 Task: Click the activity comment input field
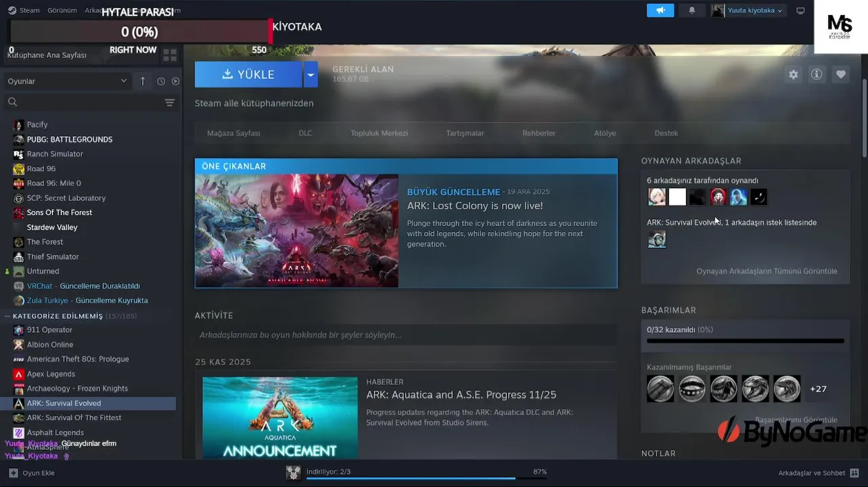406,335
